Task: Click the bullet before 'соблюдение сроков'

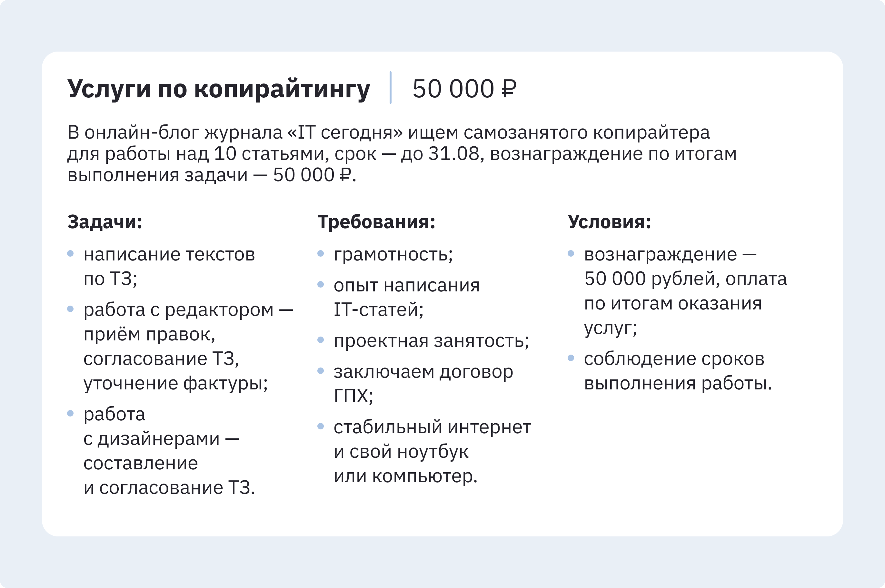Action: click(x=571, y=358)
